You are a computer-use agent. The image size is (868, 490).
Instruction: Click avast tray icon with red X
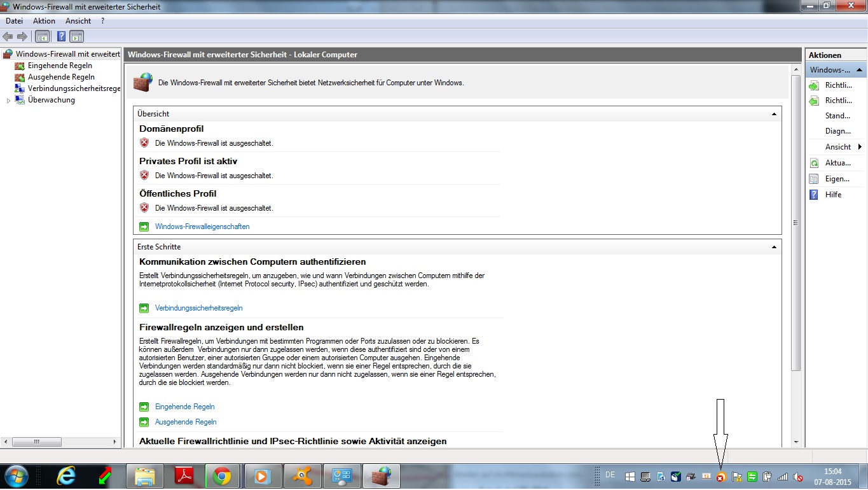coord(721,477)
